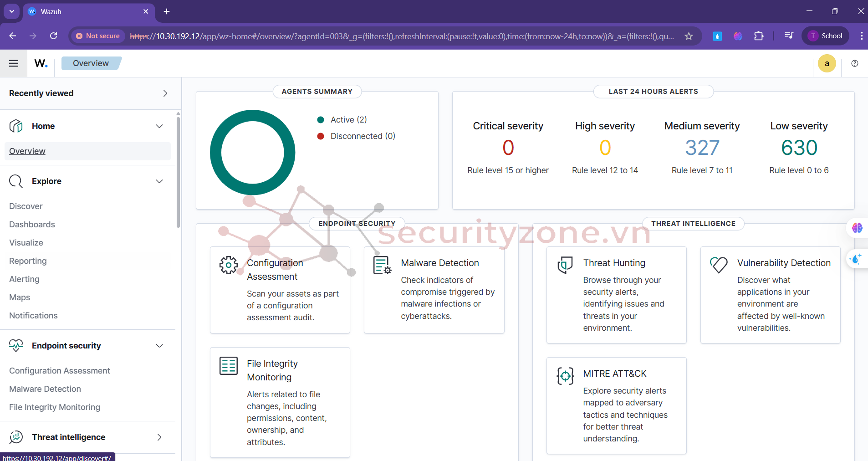Click the Home section icon
868x461 pixels.
click(16, 126)
